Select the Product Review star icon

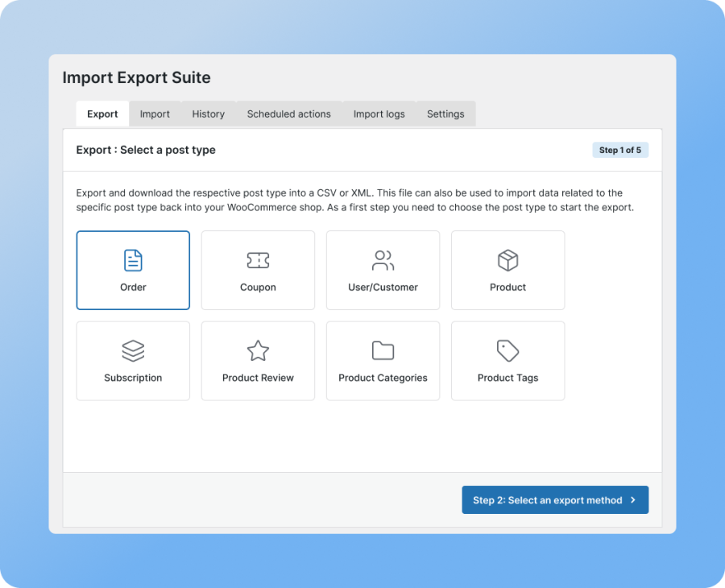coord(258,351)
